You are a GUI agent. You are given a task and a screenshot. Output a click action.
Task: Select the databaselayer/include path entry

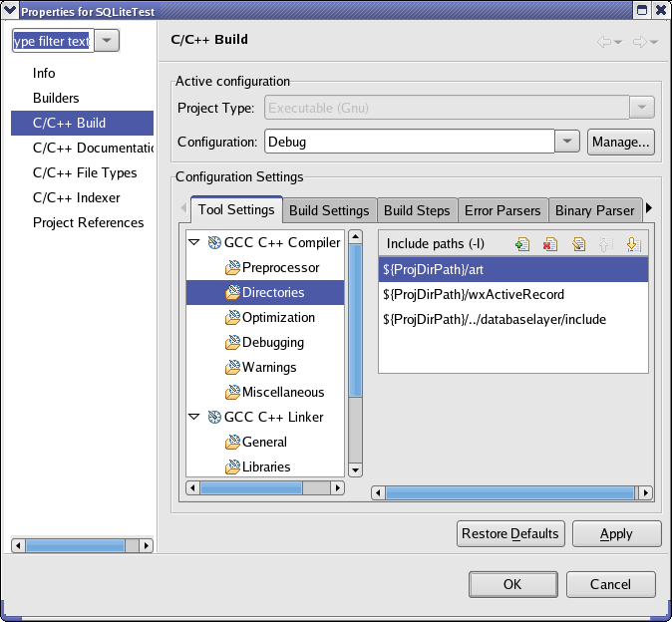pyautogui.click(x=513, y=319)
